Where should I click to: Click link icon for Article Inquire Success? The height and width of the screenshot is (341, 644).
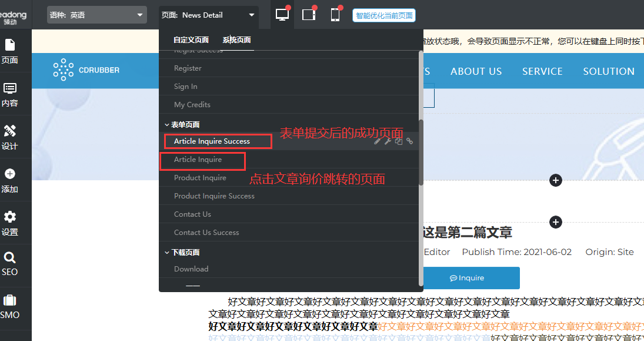coord(409,141)
